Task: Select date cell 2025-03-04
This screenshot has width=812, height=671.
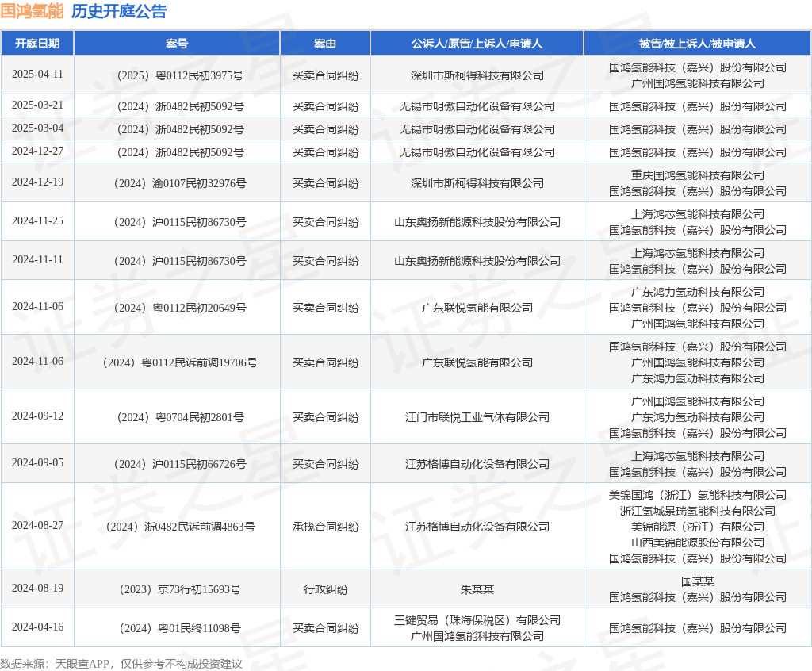Action: coord(37,128)
